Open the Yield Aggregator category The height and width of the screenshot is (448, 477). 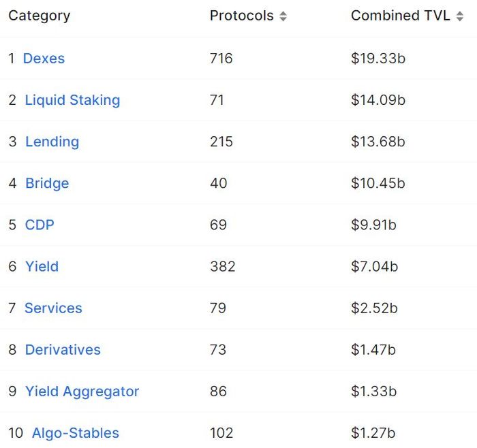coord(82,391)
